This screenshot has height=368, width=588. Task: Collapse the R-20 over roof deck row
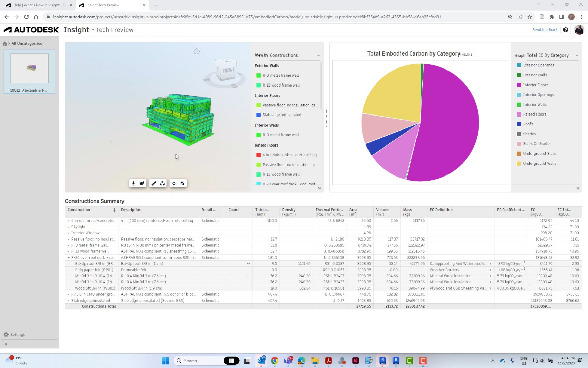69,258
